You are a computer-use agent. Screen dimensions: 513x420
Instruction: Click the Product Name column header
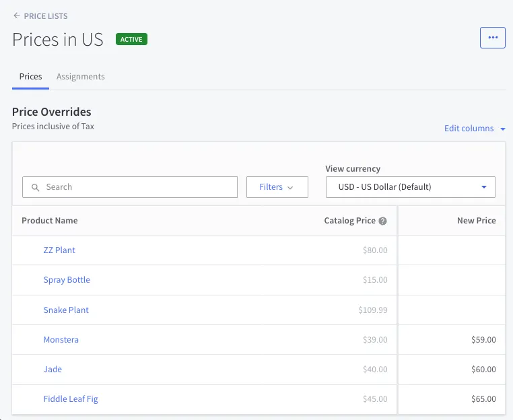50,221
